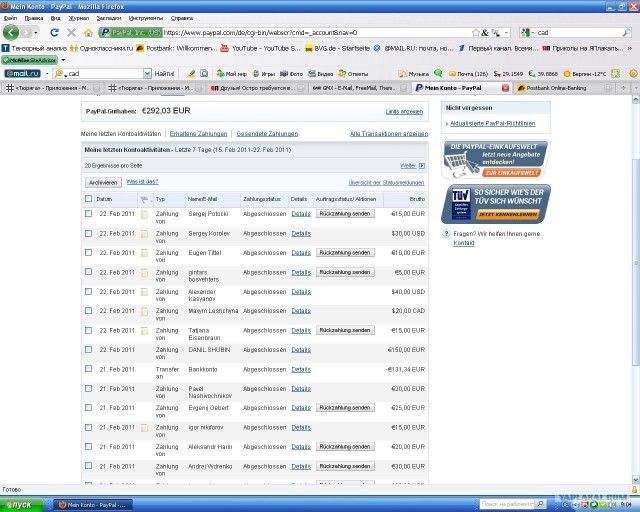Close the Mein Konto - PayPal tab
This screenshot has width=640, height=512.
point(505,88)
